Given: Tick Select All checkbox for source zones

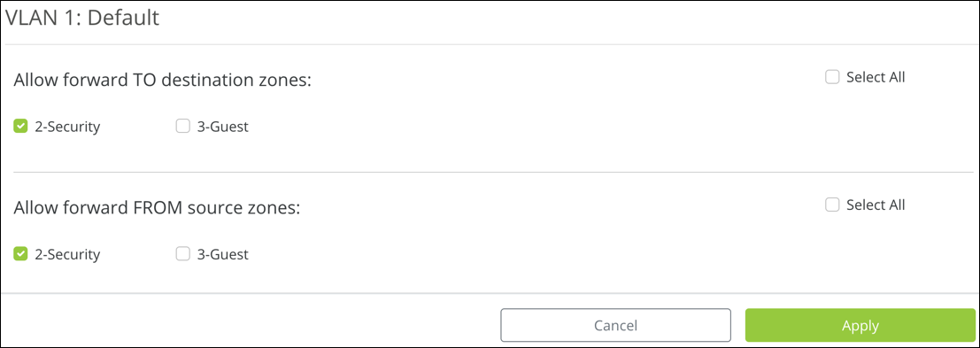Looking at the screenshot, I should pyautogui.click(x=832, y=205).
